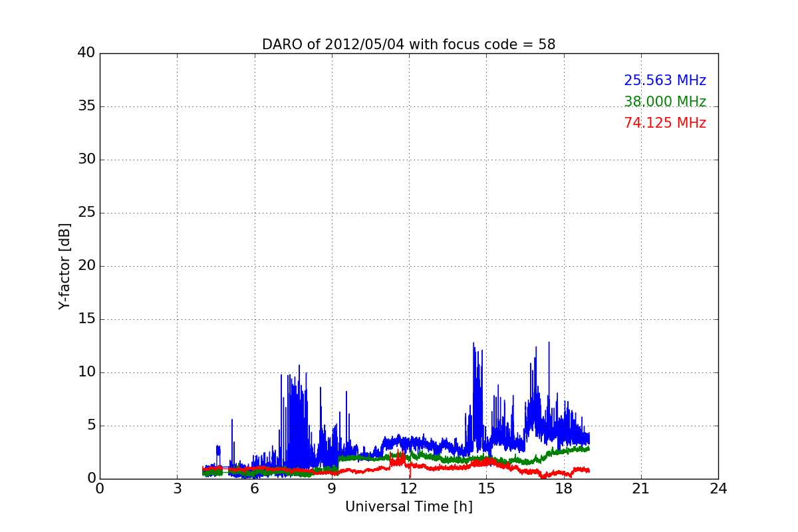Click x-axis tick label '18'

pos(564,489)
